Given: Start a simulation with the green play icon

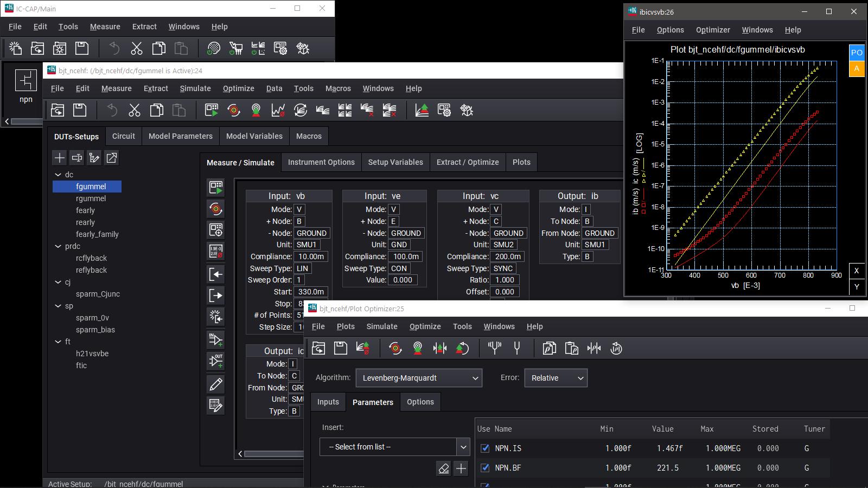Looking at the screenshot, I should 212,110.
